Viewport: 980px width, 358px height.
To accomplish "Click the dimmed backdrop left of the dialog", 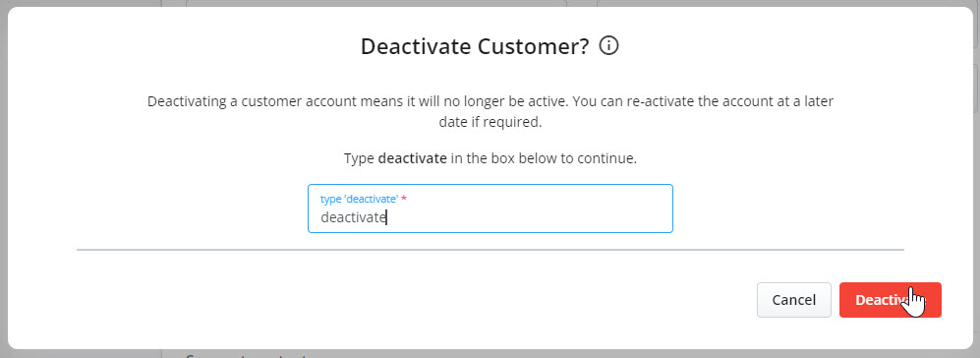I will point(3,179).
